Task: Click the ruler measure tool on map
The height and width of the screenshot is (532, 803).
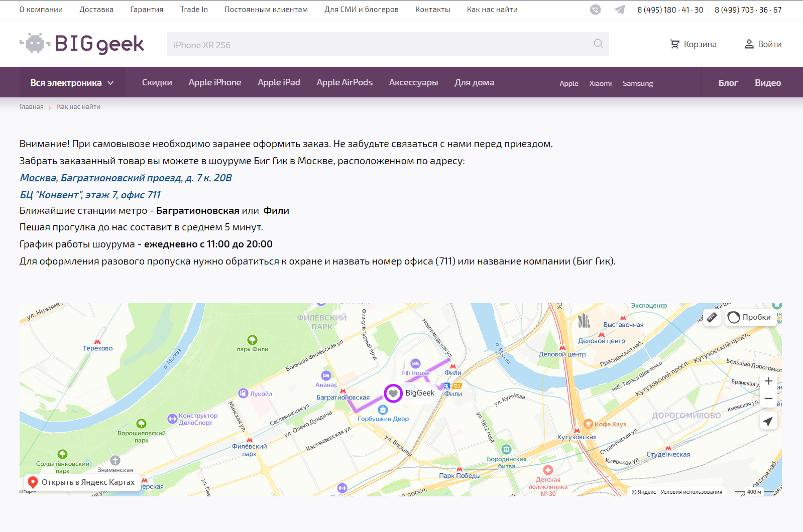Action: (712, 317)
